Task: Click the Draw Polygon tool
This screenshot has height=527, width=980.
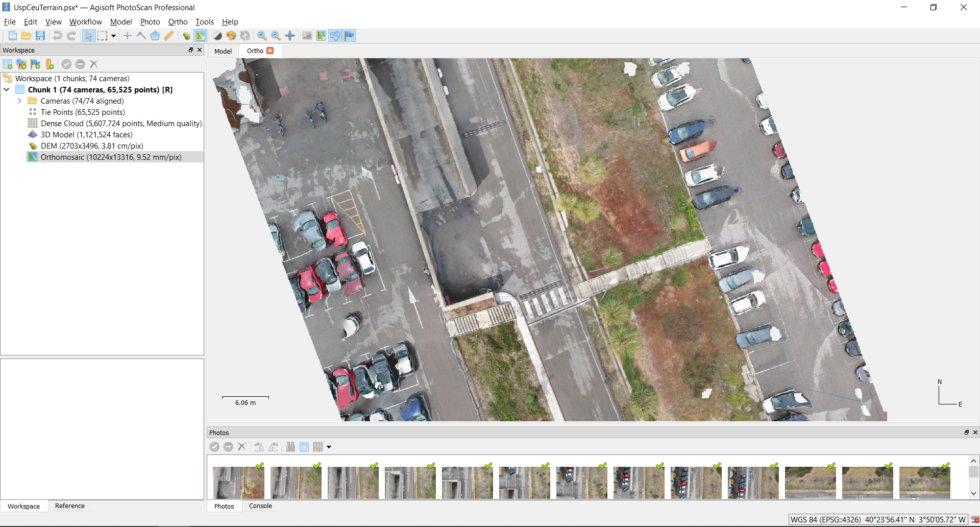Action: 155,36
